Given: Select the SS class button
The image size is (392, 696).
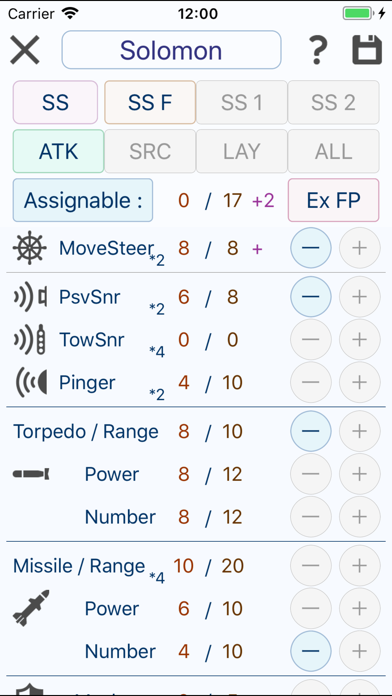Looking at the screenshot, I should tap(55, 103).
